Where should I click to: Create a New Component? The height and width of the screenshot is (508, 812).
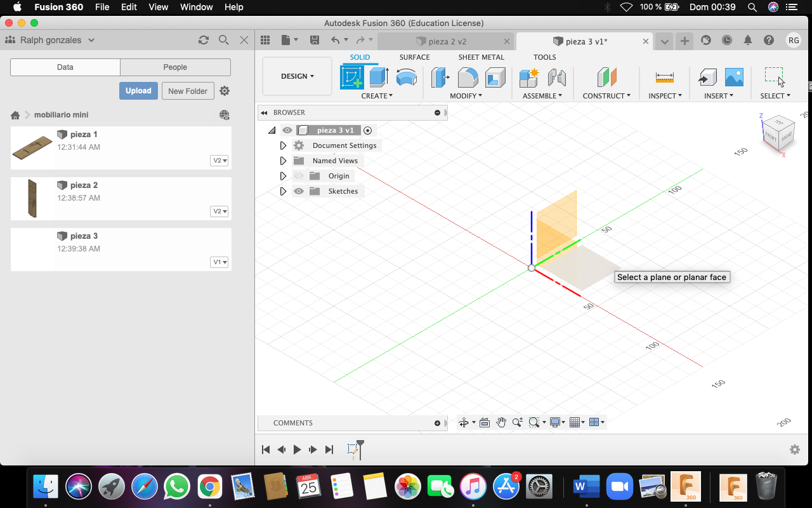coord(528,77)
